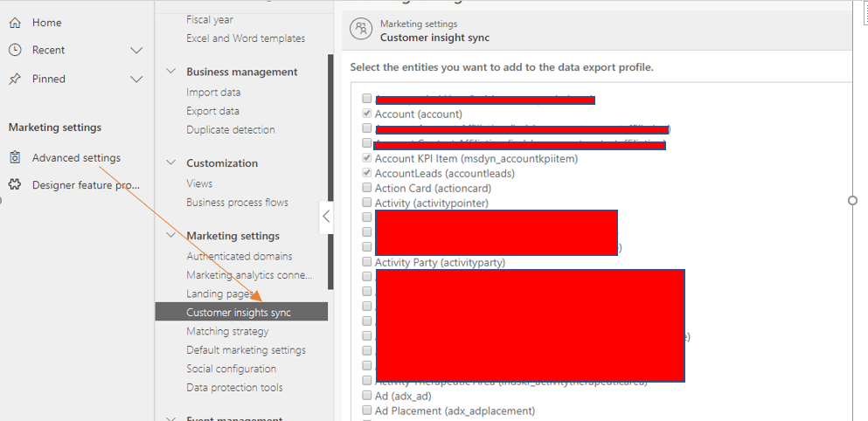The width and height of the screenshot is (868, 421).
Task: Open the Duplicate detection link
Action: click(x=230, y=130)
